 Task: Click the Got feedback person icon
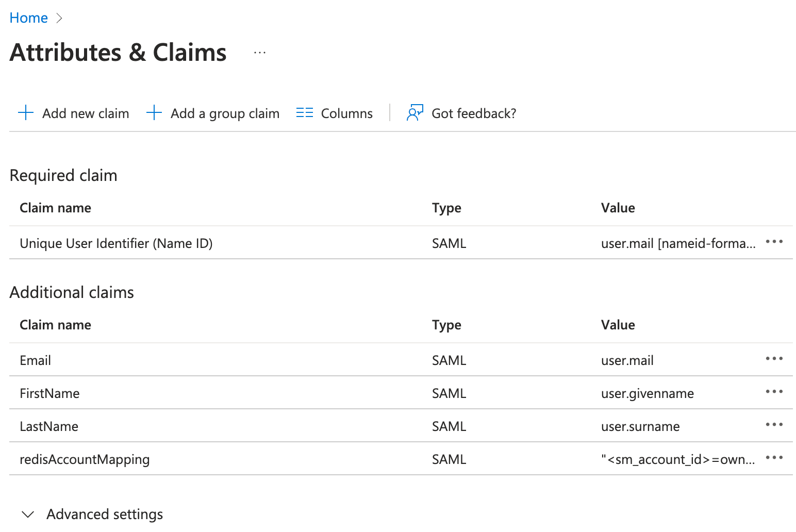point(415,113)
